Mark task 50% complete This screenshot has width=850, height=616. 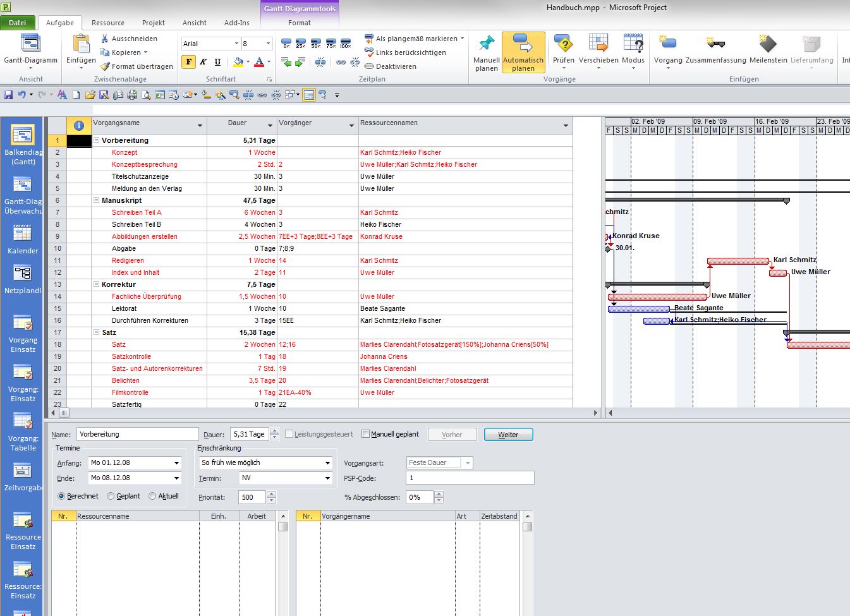coord(316,44)
